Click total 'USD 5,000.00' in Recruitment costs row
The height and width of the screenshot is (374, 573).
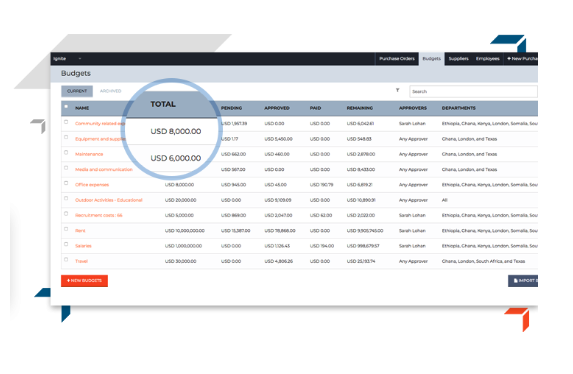coord(179,215)
